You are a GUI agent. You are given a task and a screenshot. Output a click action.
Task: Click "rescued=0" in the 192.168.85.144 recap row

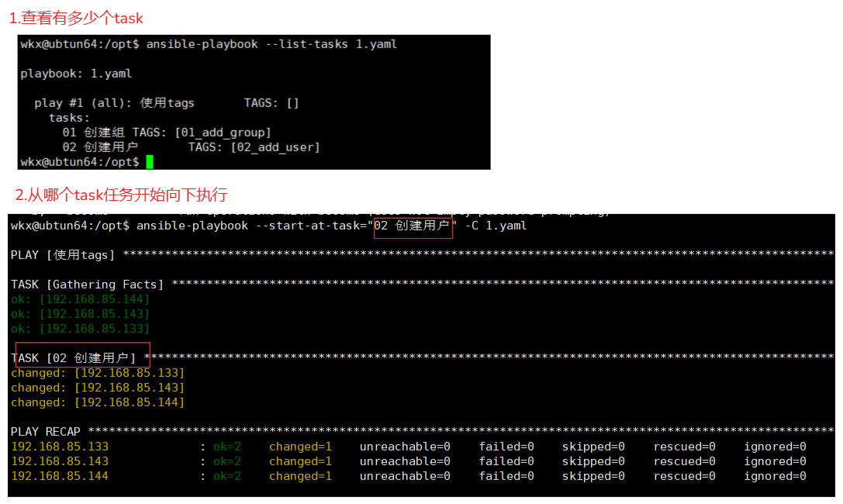click(x=684, y=476)
